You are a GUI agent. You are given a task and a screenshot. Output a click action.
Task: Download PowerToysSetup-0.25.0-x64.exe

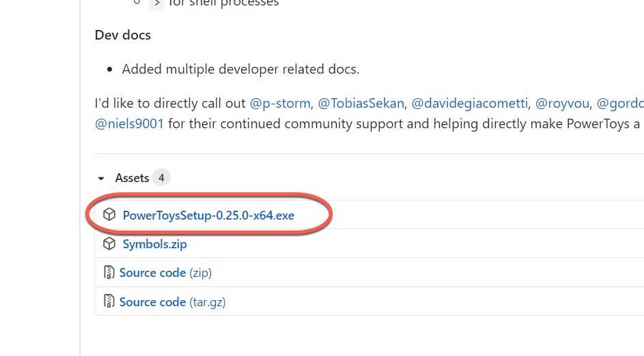pyautogui.click(x=208, y=215)
